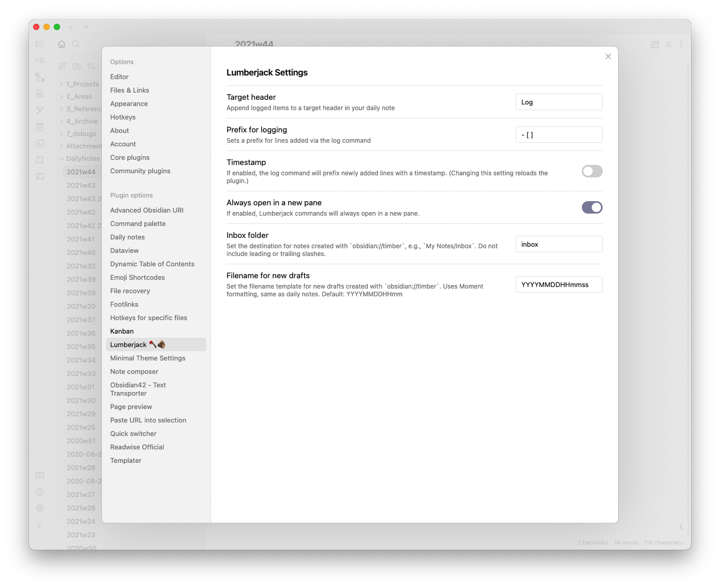Open Community plugins settings
The height and width of the screenshot is (588, 720).
point(140,171)
